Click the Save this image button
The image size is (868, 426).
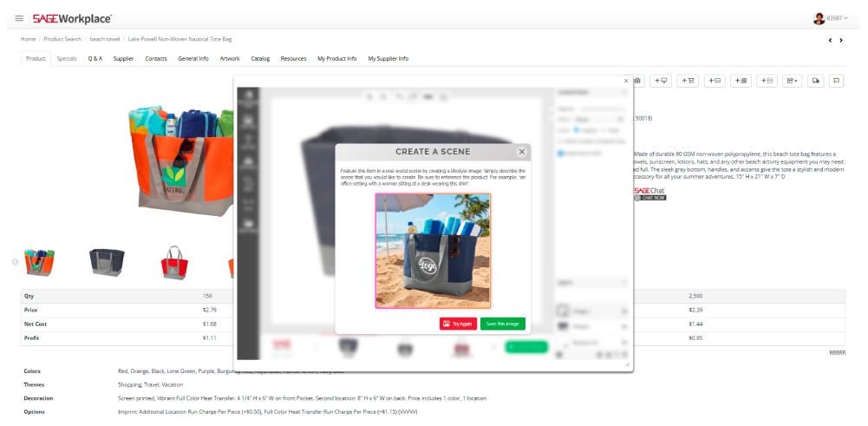pyautogui.click(x=503, y=324)
